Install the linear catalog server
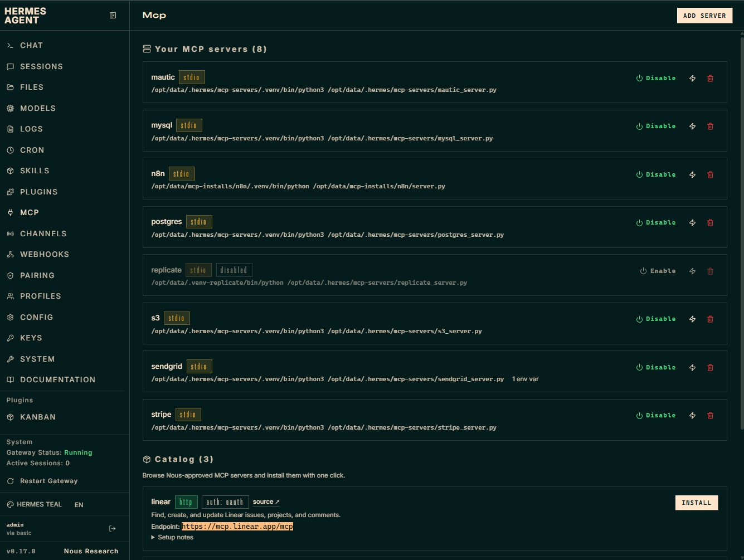The image size is (744, 560). pyautogui.click(x=697, y=503)
